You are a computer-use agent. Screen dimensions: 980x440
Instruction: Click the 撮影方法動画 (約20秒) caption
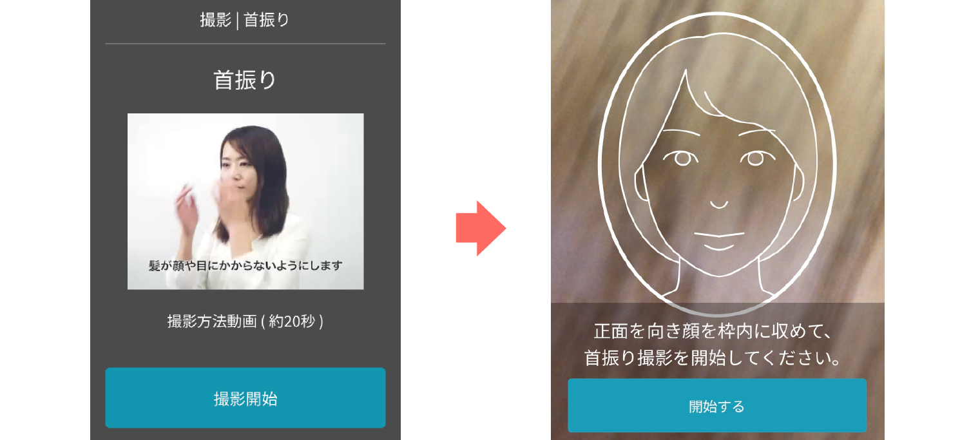pyautogui.click(x=245, y=321)
